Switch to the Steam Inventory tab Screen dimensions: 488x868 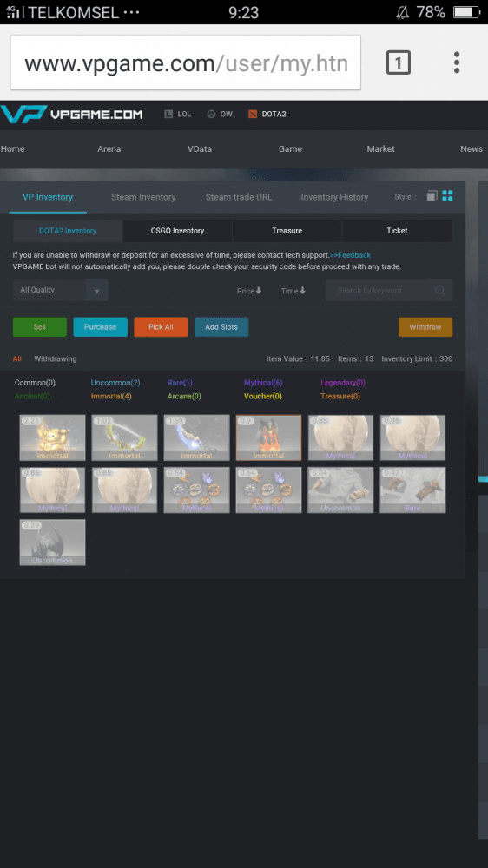click(143, 197)
